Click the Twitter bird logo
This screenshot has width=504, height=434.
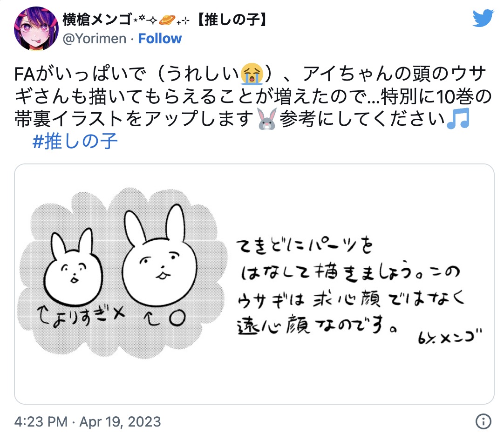(x=483, y=18)
